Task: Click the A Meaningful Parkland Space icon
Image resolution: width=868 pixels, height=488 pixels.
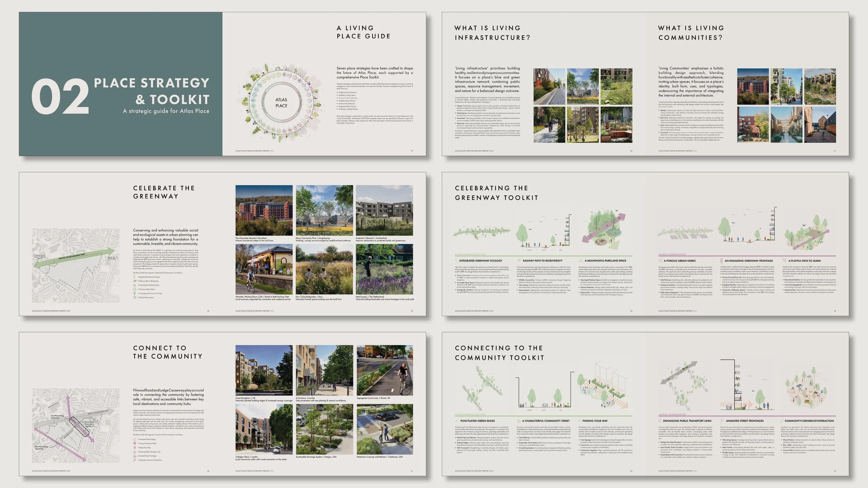Action: coord(581,261)
